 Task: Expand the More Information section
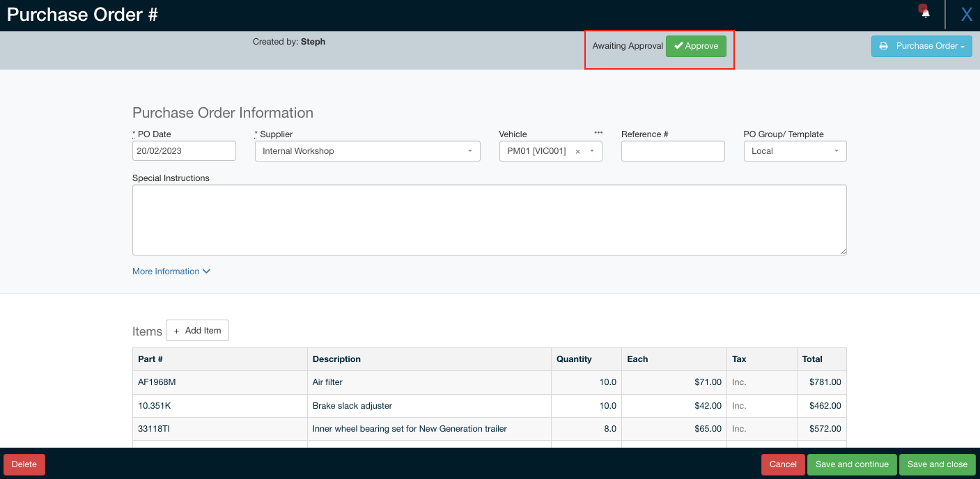171,271
